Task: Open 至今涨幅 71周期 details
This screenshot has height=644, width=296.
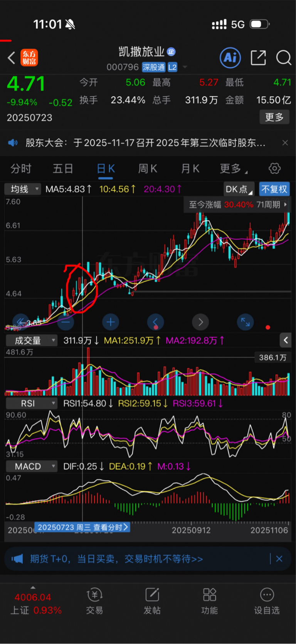Action: tap(237, 205)
